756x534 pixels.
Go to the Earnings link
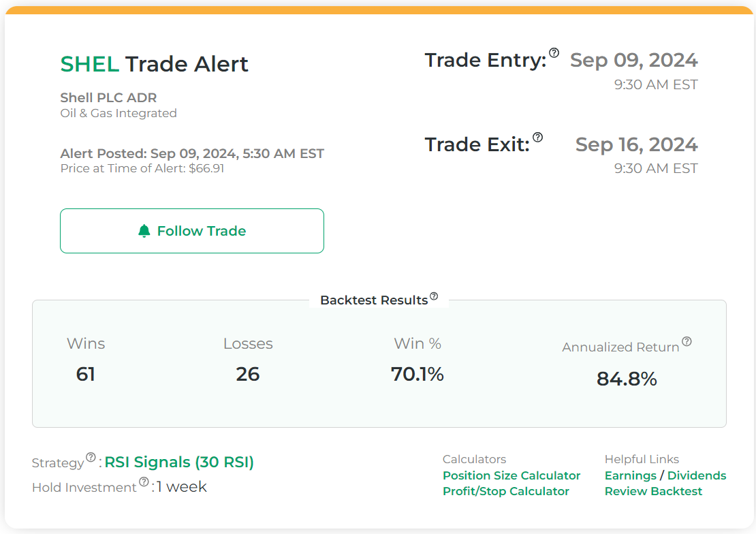[630, 475]
